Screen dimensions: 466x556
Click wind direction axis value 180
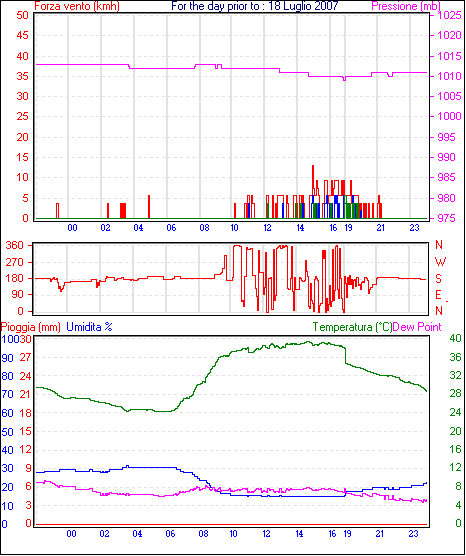tap(15, 278)
